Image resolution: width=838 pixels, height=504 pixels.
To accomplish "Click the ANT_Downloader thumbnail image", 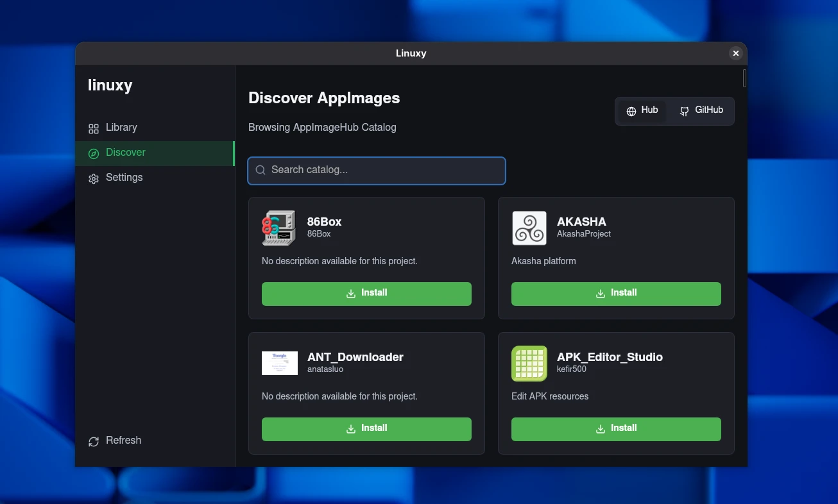I will (280, 363).
